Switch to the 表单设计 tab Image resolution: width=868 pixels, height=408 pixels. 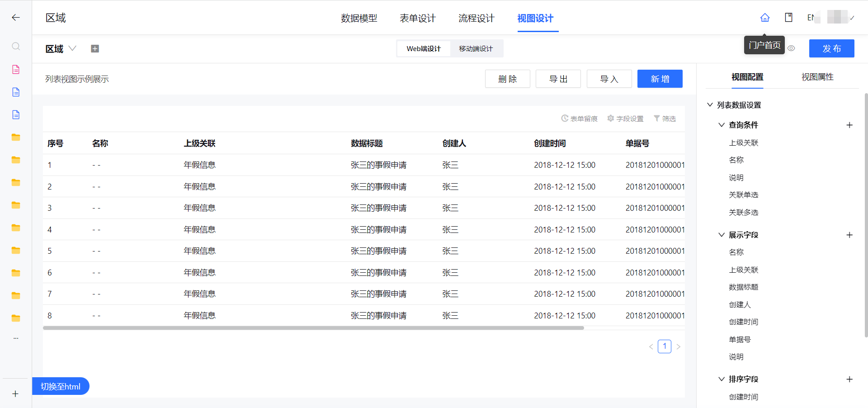(418, 18)
